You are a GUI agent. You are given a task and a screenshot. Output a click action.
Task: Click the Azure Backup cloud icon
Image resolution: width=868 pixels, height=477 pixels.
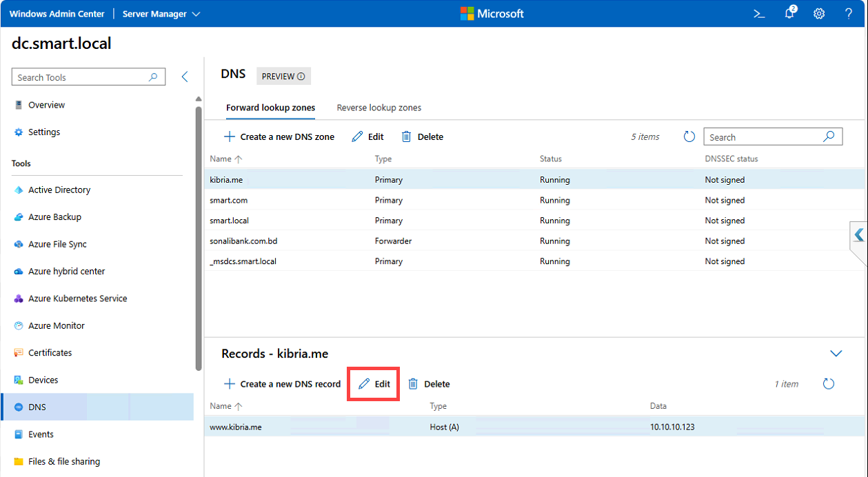[19, 216]
